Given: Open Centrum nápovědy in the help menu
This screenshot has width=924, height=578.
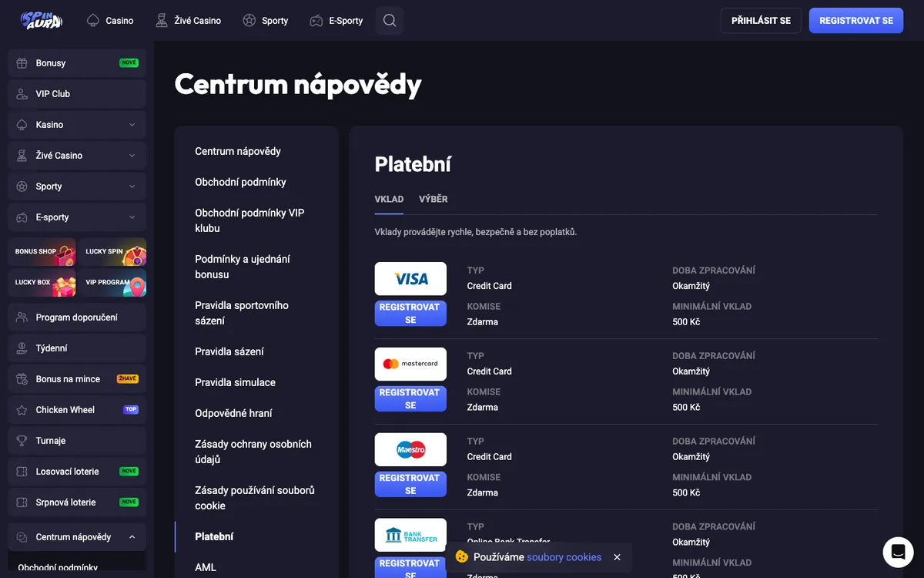Looking at the screenshot, I should click(238, 151).
